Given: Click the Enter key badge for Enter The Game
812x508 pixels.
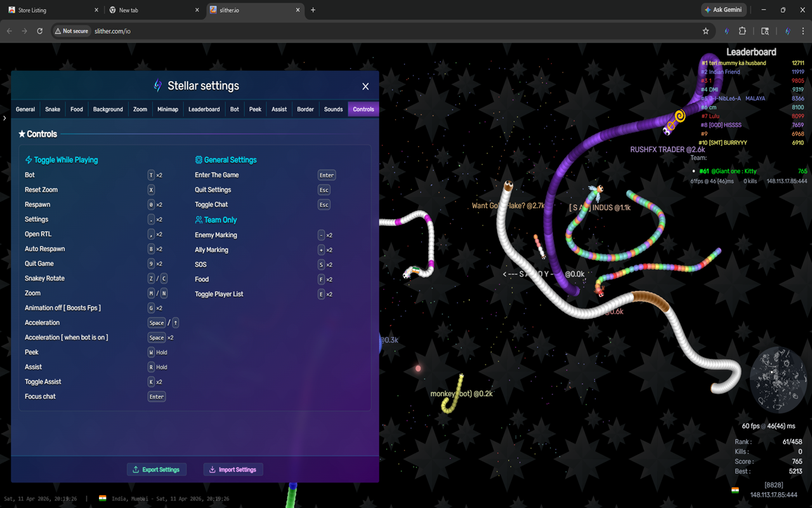Looking at the screenshot, I should tap(327, 175).
